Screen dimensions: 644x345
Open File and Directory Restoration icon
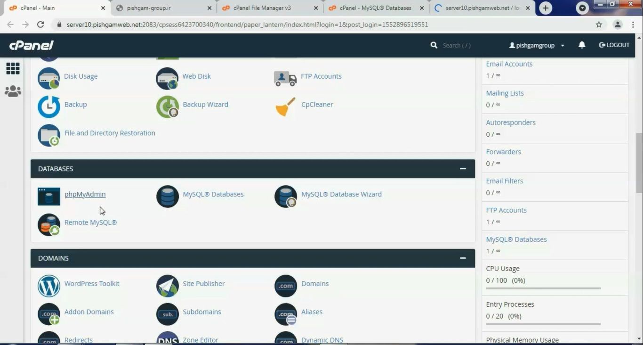[49, 135]
